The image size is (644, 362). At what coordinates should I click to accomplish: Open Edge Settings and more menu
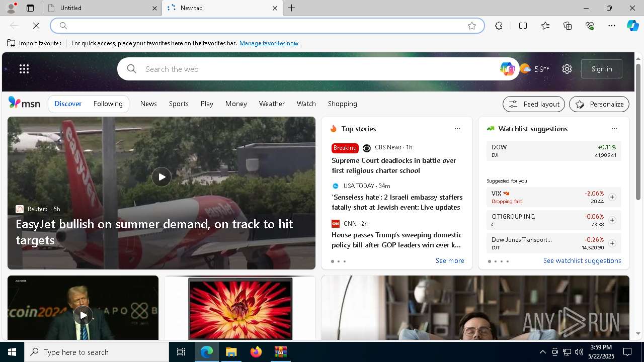(612, 26)
